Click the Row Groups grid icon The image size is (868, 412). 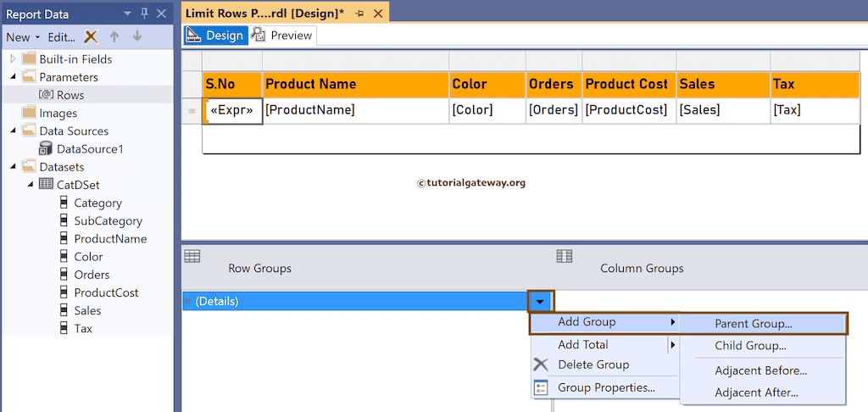(x=192, y=256)
